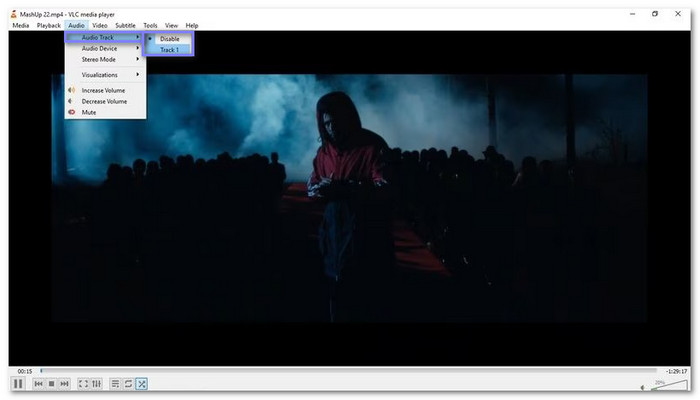Toggle remaining time display -1:29:17

[676, 371]
